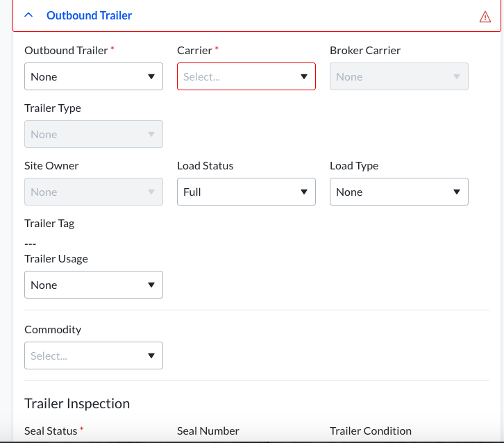Screen dimensions: 504x443
Task: Click the Commodity field label
Action: tap(53, 329)
